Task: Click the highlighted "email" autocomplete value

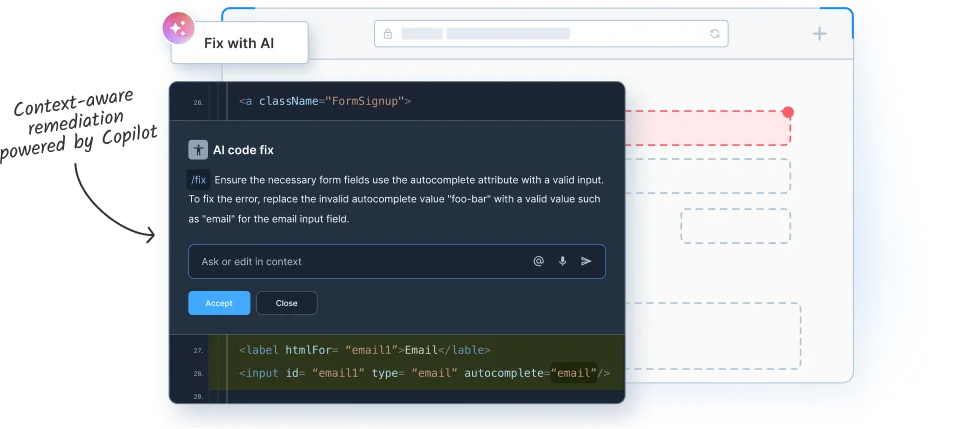Action: coord(574,373)
